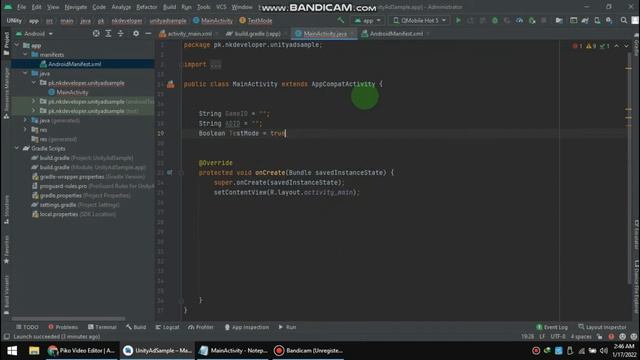Open the TODO tool window

point(27,327)
